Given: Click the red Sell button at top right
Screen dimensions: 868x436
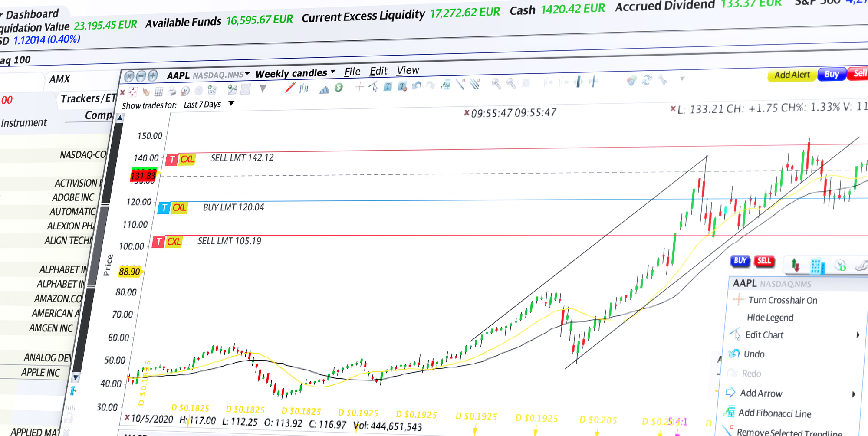Looking at the screenshot, I should 858,73.
